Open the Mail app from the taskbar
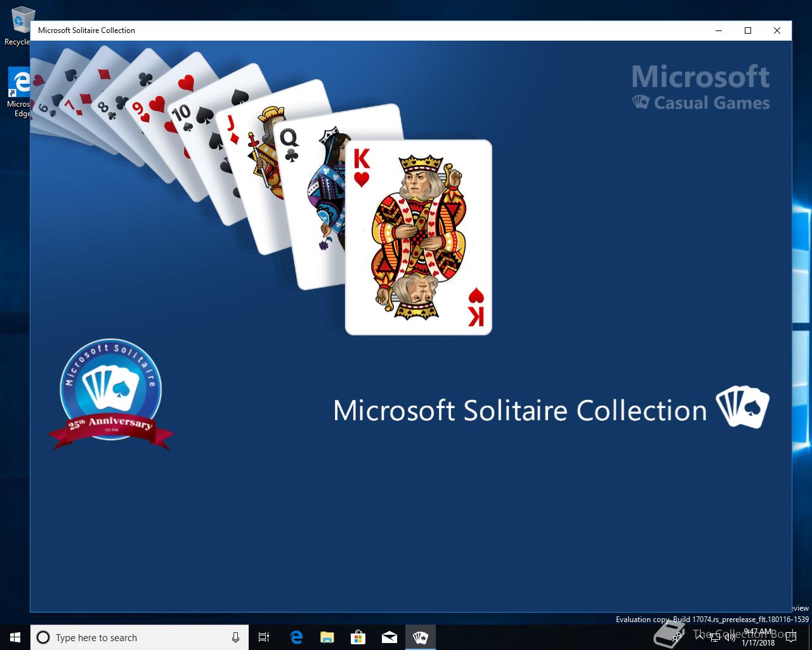 389,637
